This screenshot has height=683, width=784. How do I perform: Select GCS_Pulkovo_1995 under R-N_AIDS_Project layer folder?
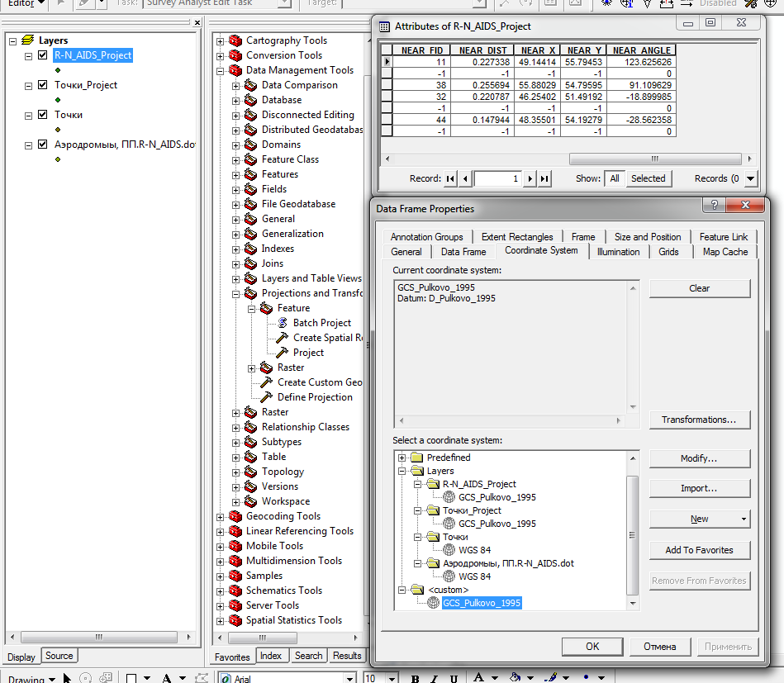point(497,497)
